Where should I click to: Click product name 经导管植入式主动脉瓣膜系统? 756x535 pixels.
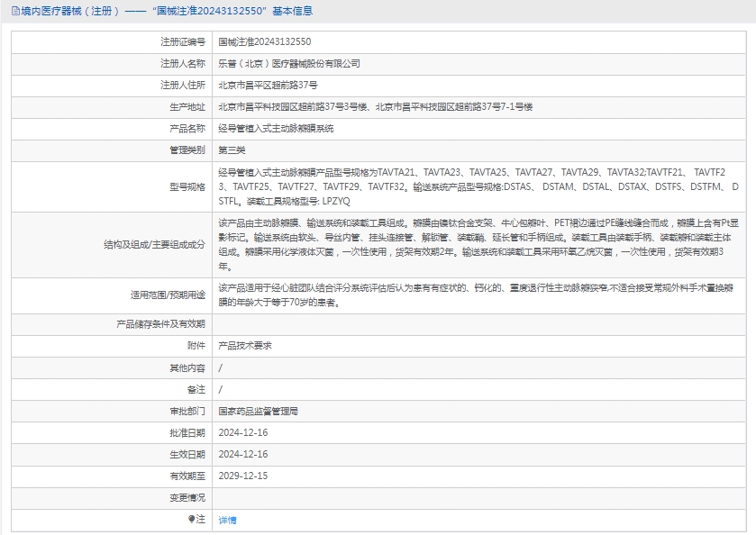point(276,129)
